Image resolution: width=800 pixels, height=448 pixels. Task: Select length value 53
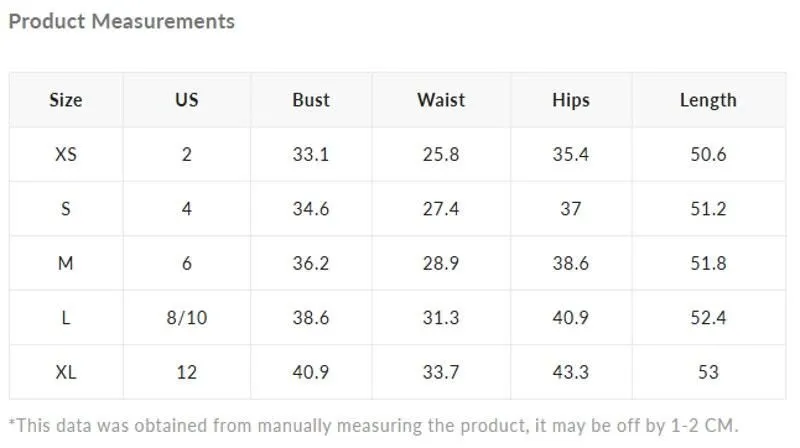click(x=708, y=372)
